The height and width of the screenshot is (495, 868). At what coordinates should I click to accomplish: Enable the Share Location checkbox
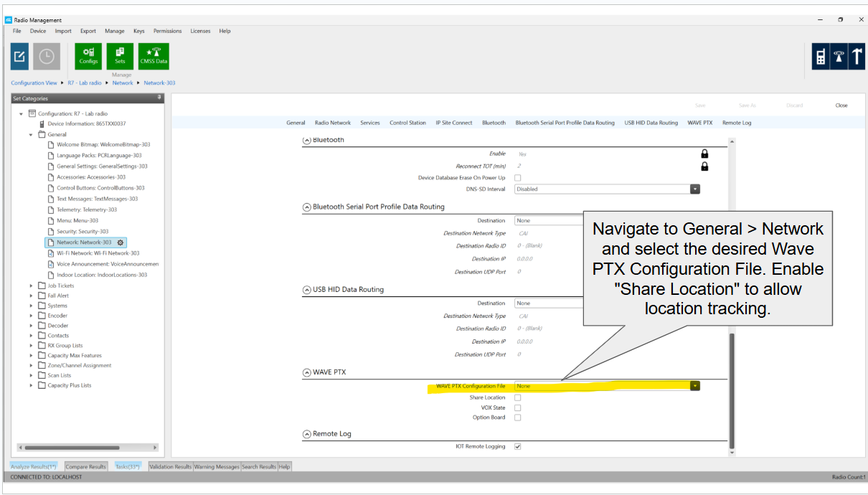click(x=518, y=397)
